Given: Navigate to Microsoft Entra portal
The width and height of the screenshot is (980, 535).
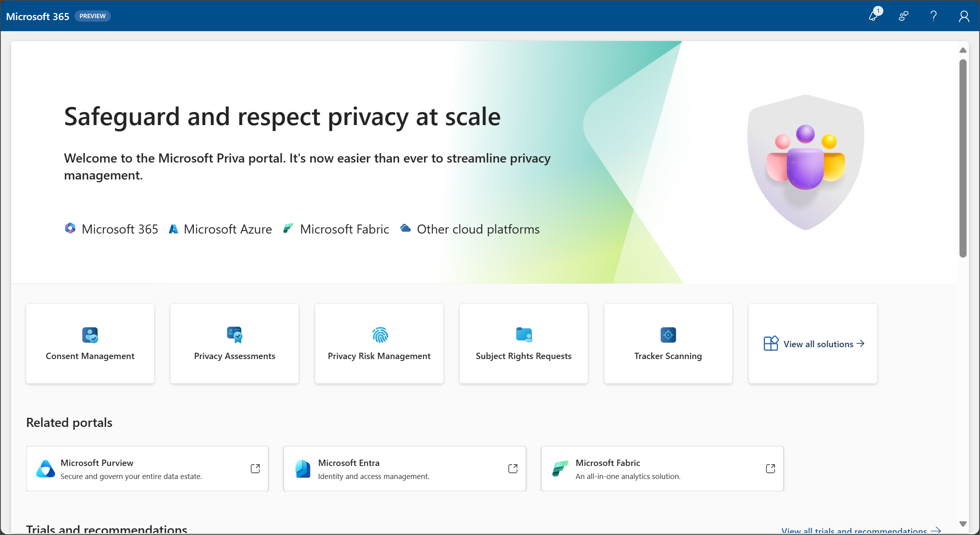Looking at the screenshot, I should tap(404, 468).
